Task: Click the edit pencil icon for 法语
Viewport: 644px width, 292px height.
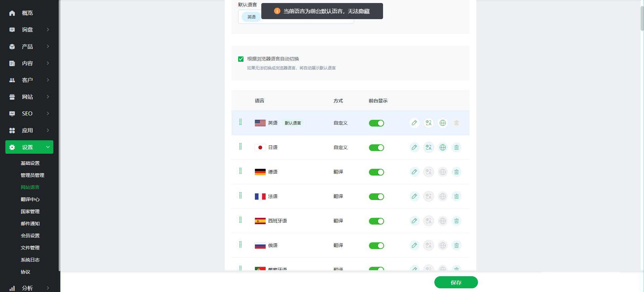Action: point(414,196)
